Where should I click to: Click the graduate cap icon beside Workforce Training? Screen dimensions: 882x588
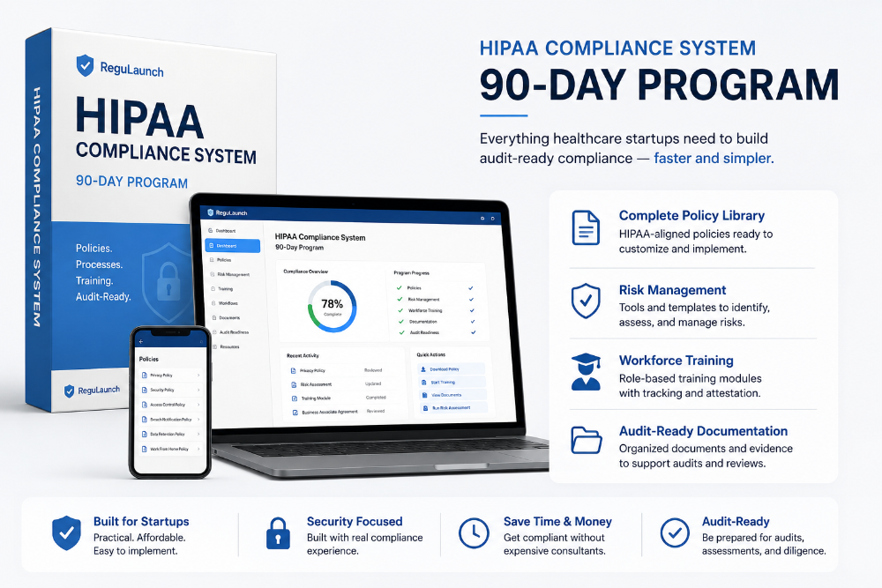(586, 371)
